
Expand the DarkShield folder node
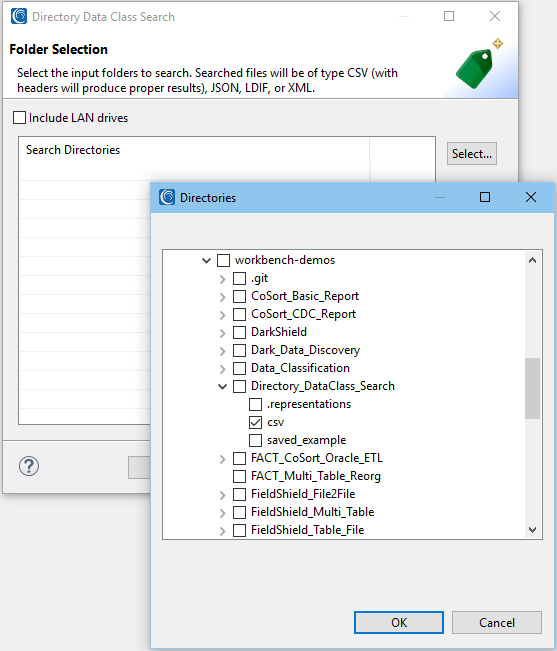(222, 333)
